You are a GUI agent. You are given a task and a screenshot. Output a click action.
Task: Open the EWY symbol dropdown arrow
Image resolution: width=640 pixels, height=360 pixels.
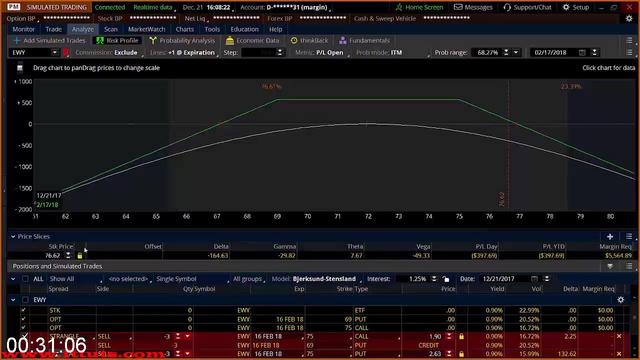click(54, 53)
